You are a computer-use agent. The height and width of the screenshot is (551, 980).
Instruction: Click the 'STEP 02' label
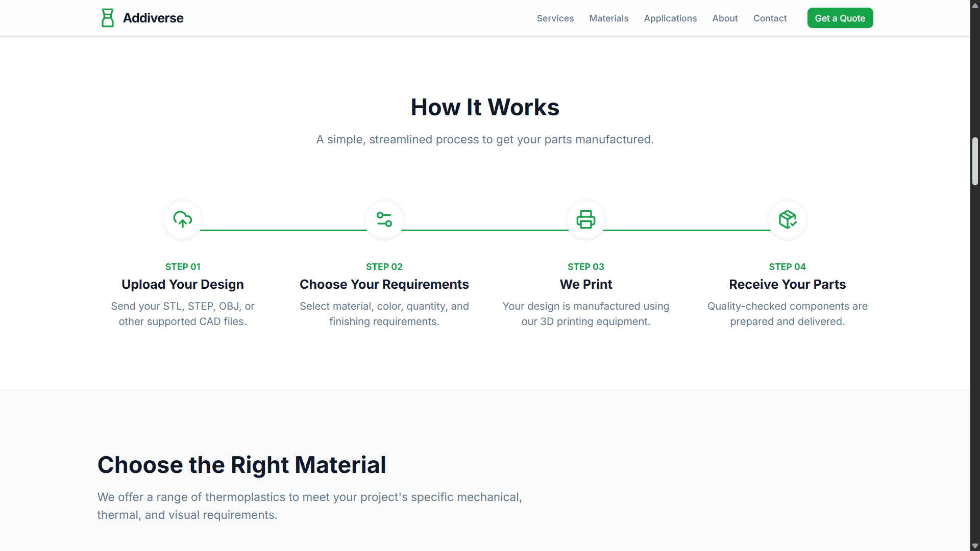[384, 267]
